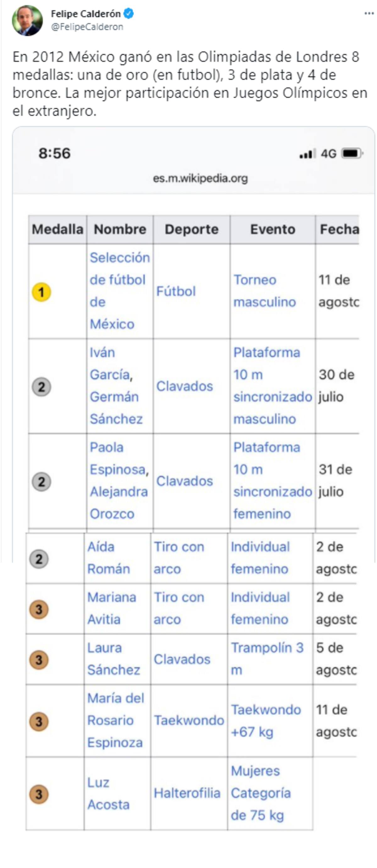Open the Trampolín 3 m event link
Viewport: 377px width, 868px height.
click(x=267, y=659)
